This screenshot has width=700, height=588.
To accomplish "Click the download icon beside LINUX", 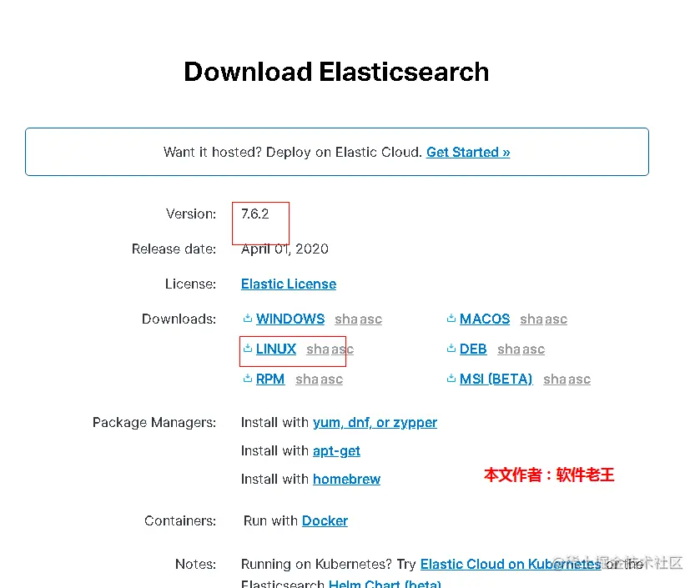I will pos(247,349).
